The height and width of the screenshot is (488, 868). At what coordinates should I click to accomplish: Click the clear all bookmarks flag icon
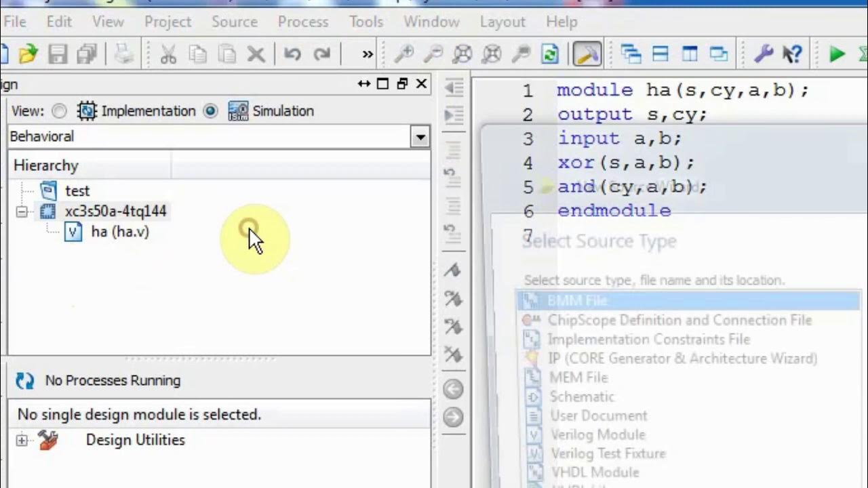[x=453, y=353]
